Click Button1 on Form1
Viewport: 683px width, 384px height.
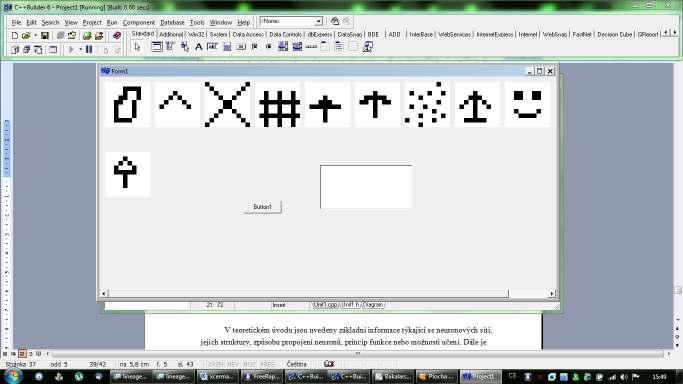(263, 207)
